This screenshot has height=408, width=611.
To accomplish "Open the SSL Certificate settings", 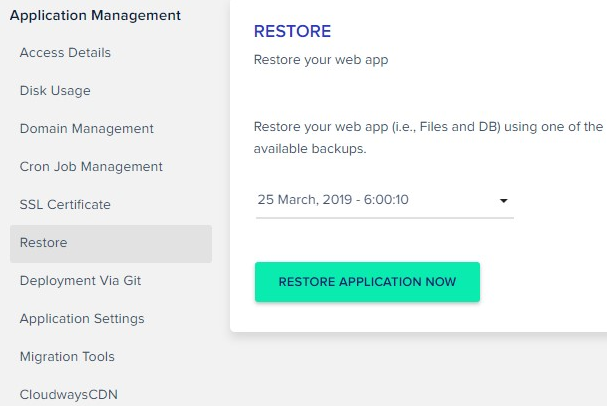I will click(x=65, y=205).
